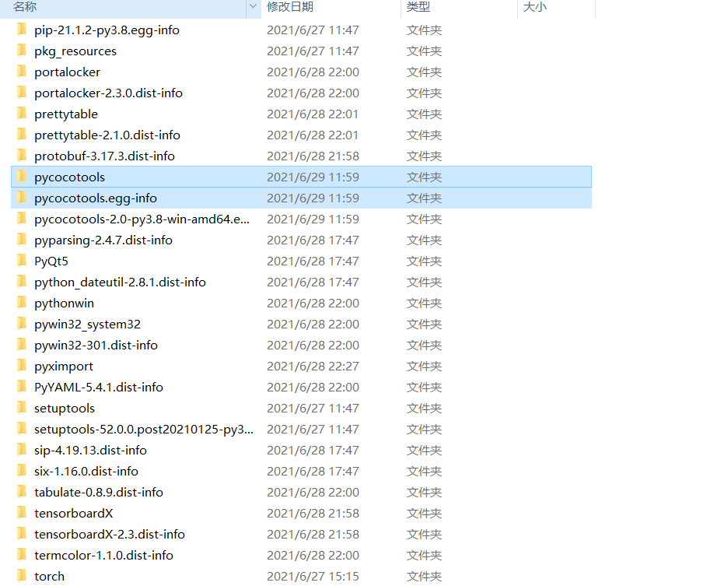Click the pyximport folder icon
Viewport: 728px width, 586px height.
coord(21,366)
